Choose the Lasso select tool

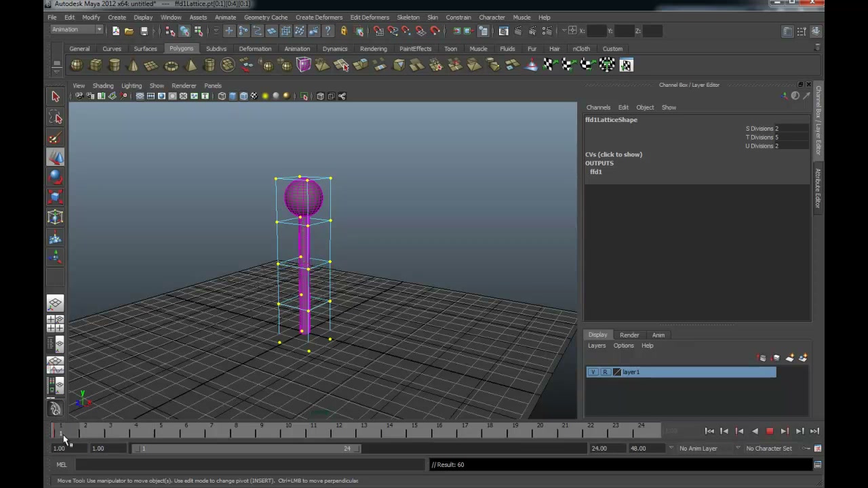pos(56,119)
